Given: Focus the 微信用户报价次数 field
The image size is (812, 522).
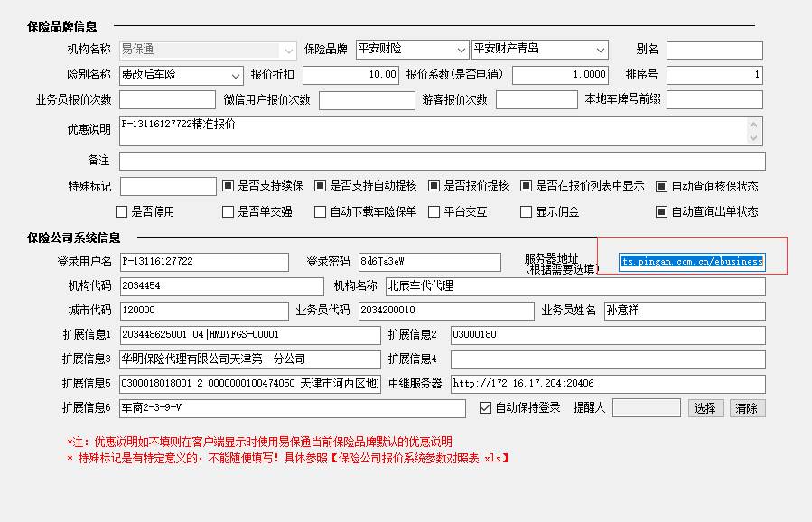Looking at the screenshot, I should click(x=367, y=100).
